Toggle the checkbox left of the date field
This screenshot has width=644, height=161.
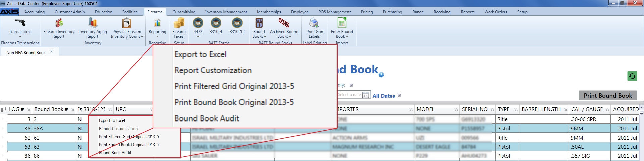pos(351,85)
